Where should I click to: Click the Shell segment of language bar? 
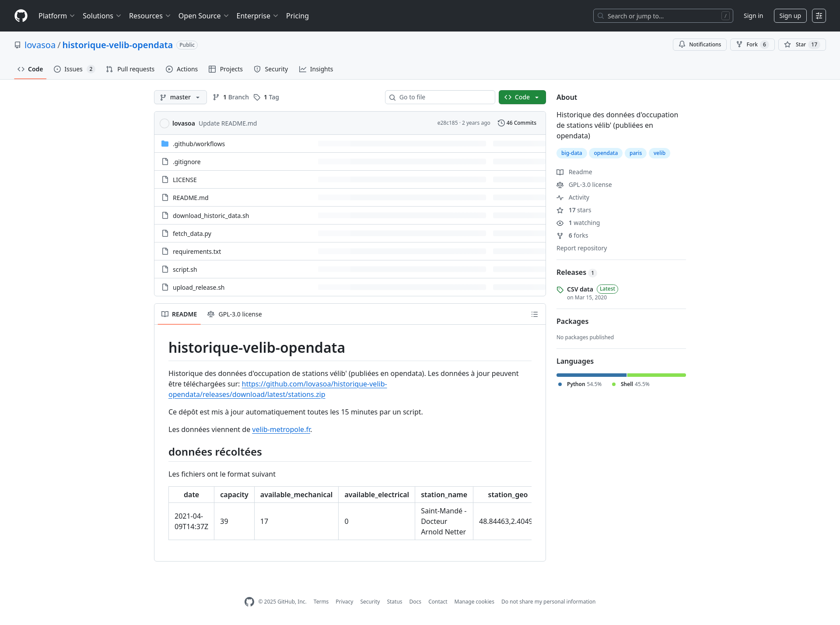pos(656,375)
